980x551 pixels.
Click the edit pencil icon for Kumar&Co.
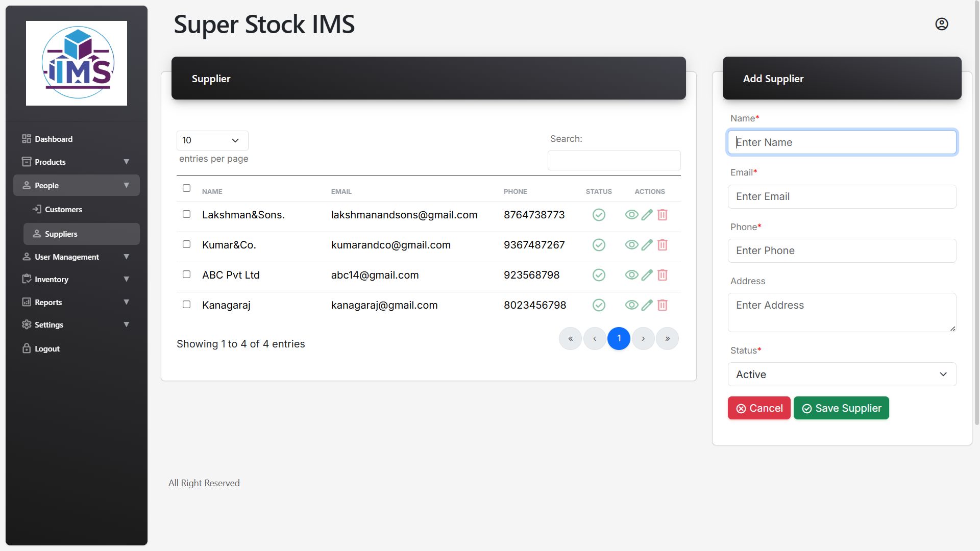[647, 245]
